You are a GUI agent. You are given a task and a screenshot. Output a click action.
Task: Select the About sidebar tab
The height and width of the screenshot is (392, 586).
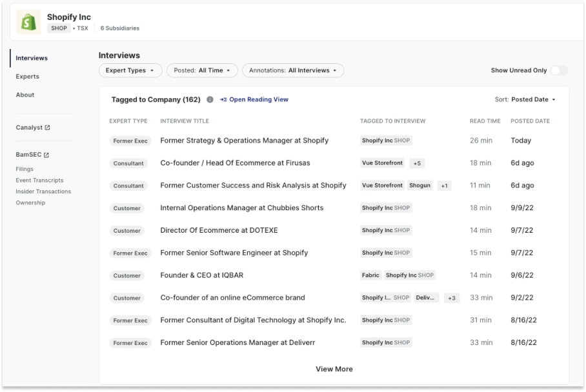point(25,95)
